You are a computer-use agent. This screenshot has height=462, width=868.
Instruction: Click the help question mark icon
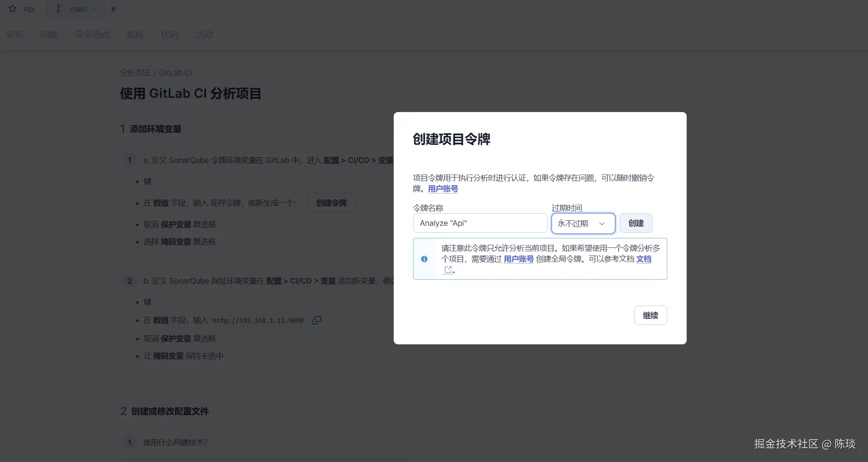(113, 9)
